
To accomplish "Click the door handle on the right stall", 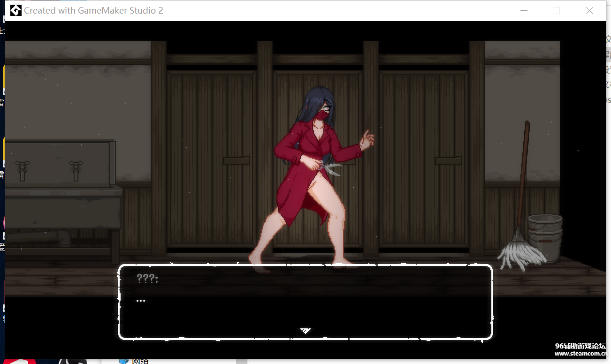I will pyautogui.click(x=448, y=160).
